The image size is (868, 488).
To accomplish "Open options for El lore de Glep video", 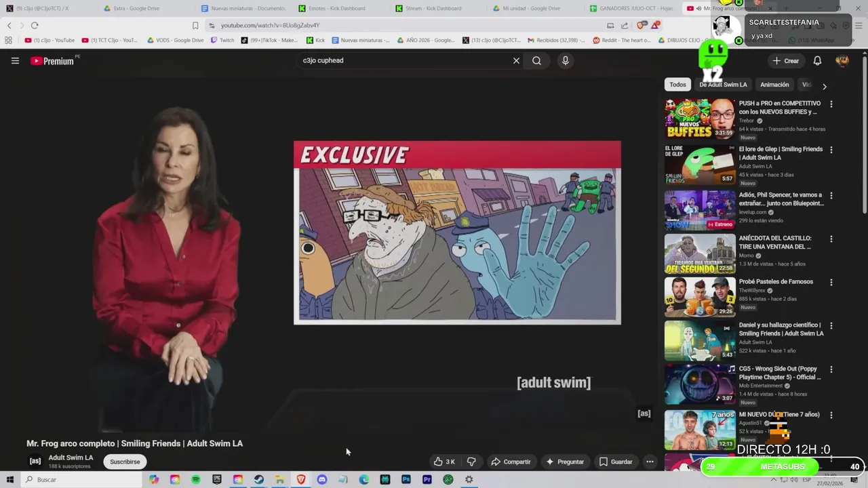I will click(x=831, y=150).
